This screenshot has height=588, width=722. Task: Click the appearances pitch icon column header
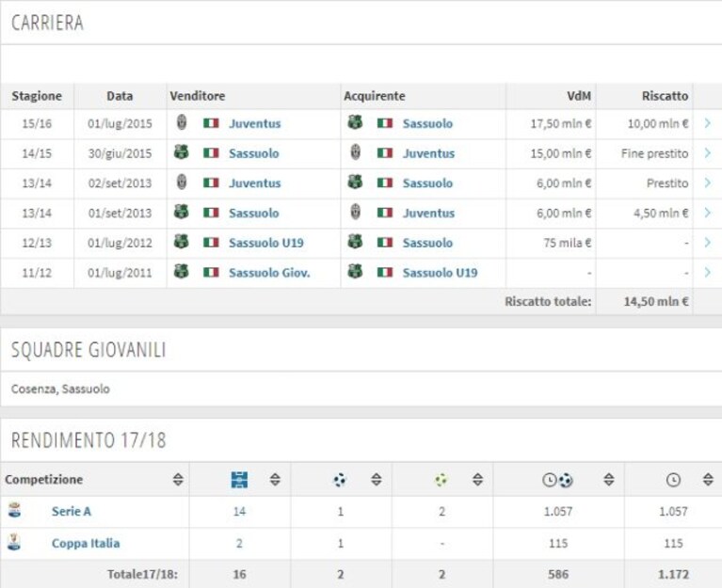pyautogui.click(x=239, y=480)
